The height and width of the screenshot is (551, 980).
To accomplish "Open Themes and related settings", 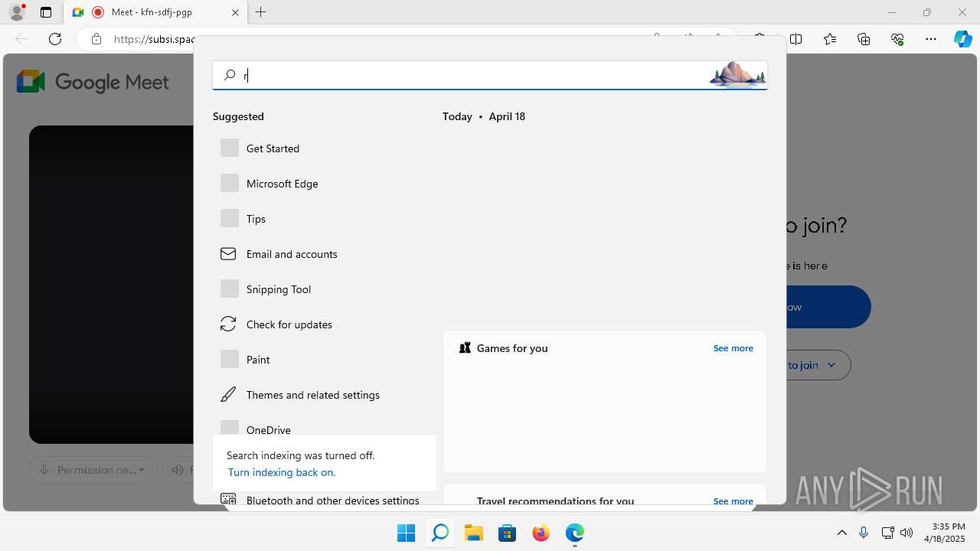I will click(x=325, y=395).
